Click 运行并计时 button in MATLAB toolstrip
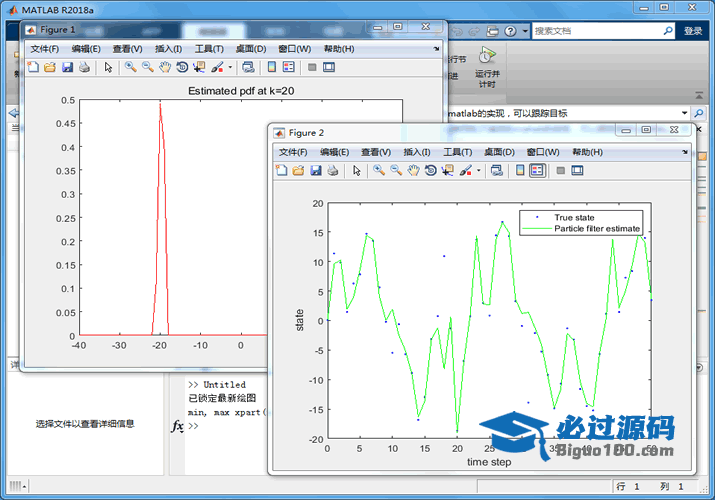 pyautogui.click(x=487, y=67)
